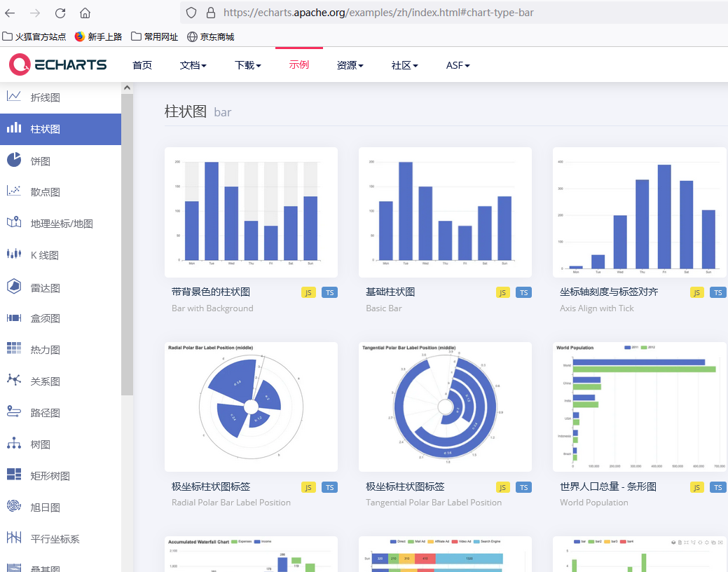Select the 示例 navigation tab

click(299, 64)
